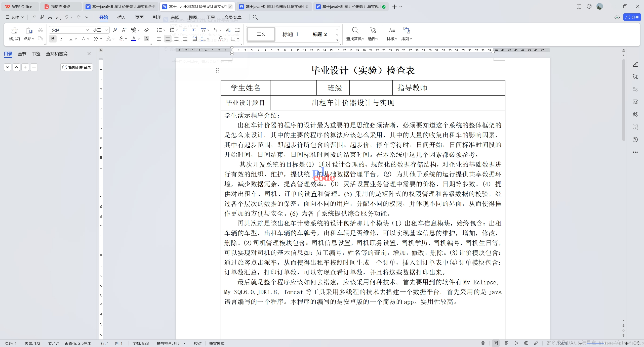The width and height of the screenshot is (644, 347).
Task: Click the empty 学生姓名 value cell in table
Action: click(x=293, y=88)
